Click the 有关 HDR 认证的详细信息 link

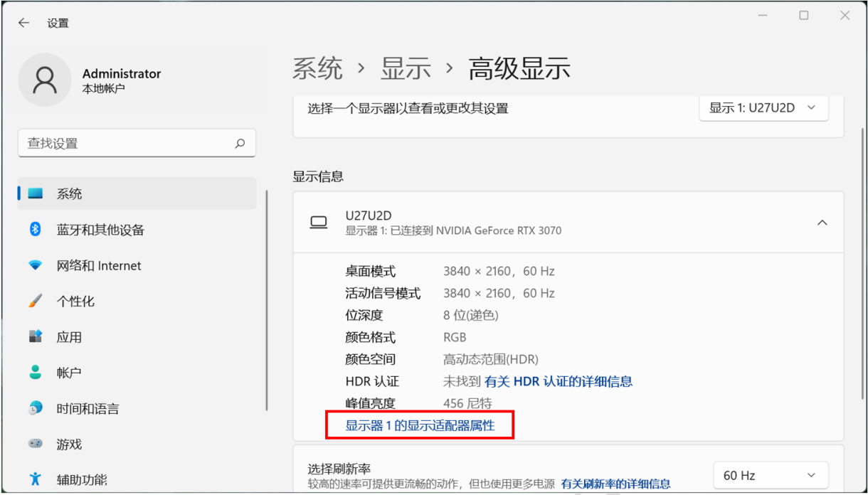pyautogui.click(x=559, y=381)
